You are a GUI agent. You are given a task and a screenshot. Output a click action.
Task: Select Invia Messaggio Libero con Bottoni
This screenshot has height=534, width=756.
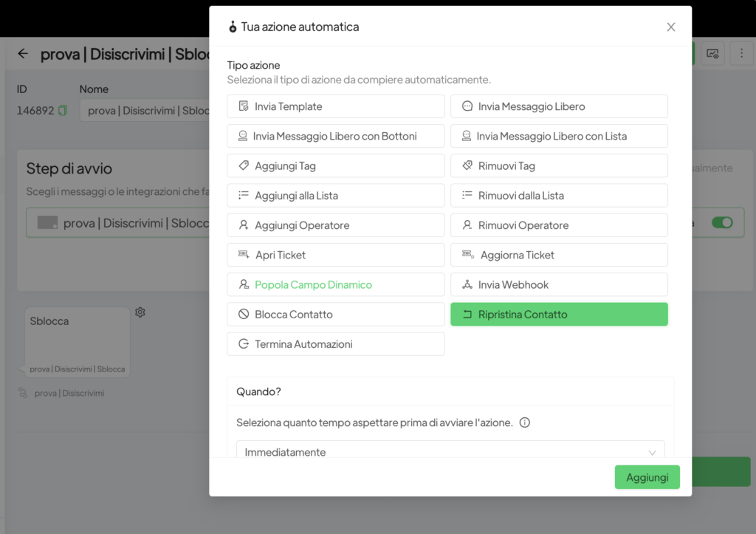point(336,136)
